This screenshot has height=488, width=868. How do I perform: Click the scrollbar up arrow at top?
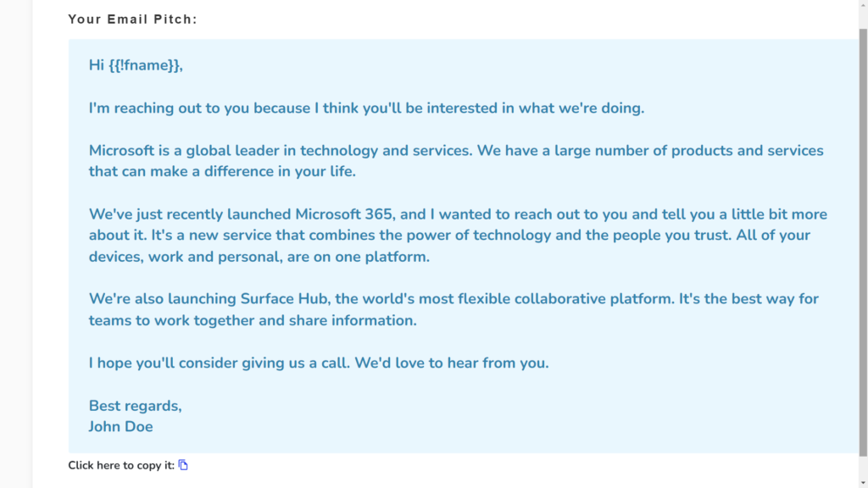(863, 4)
